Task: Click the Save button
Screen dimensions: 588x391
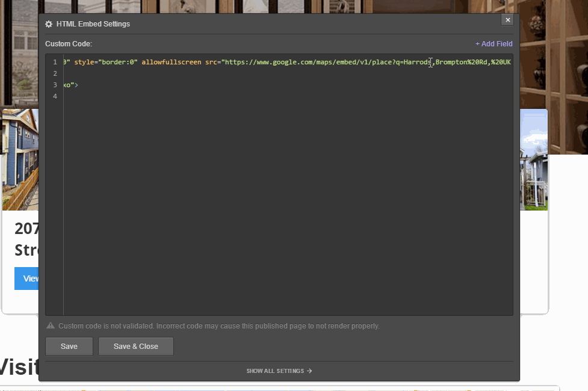Action: tap(69, 346)
